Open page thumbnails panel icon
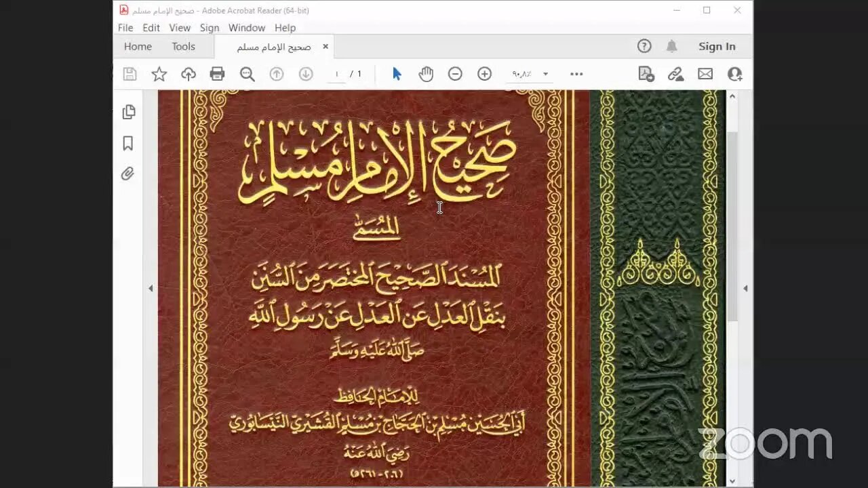The image size is (868, 488). 128,112
